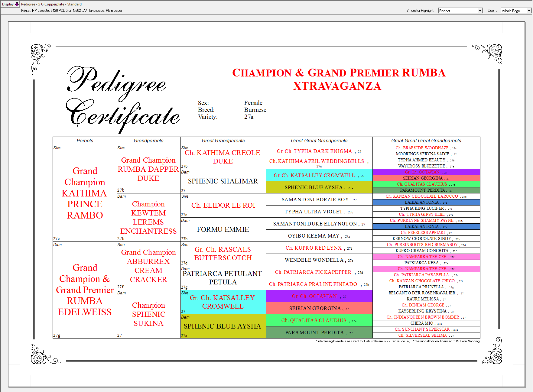
Task: Click Ch. Kathima April Weddingbells entry
Action: pyautogui.click(x=319, y=163)
